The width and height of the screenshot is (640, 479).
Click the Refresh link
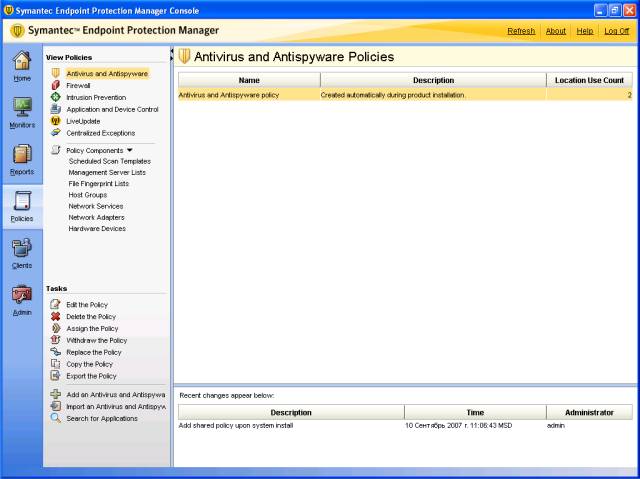click(x=521, y=31)
